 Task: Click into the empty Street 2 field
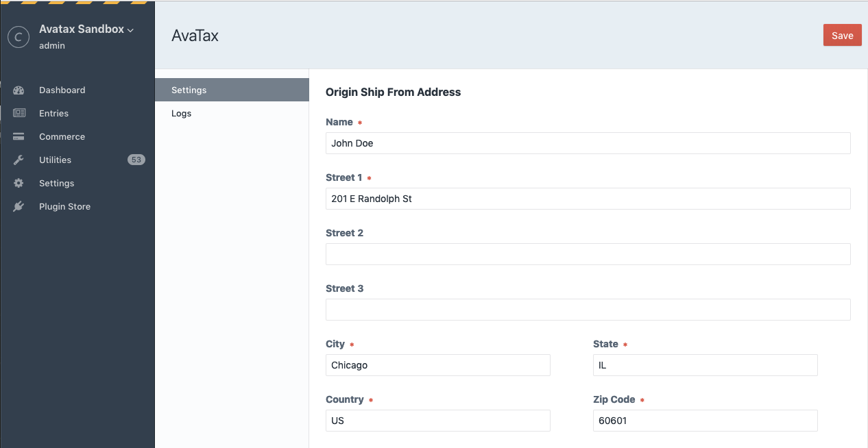pyautogui.click(x=588, y=254)
